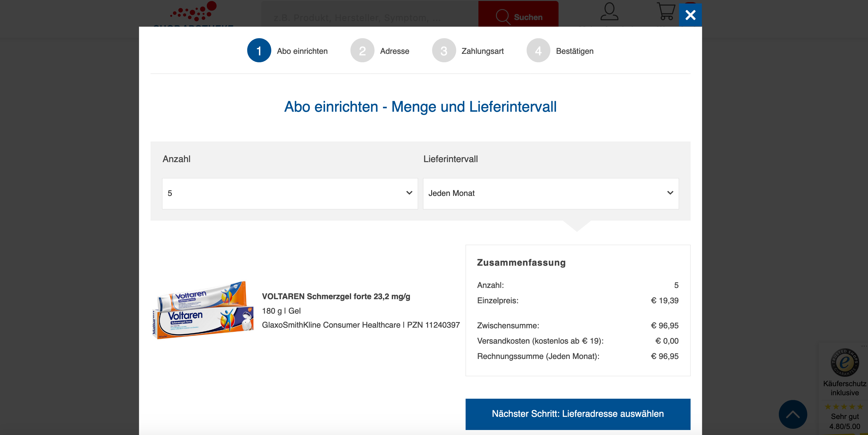The image size is (868, 435).
Task: Click the user account icon
Action: [609, 12]
